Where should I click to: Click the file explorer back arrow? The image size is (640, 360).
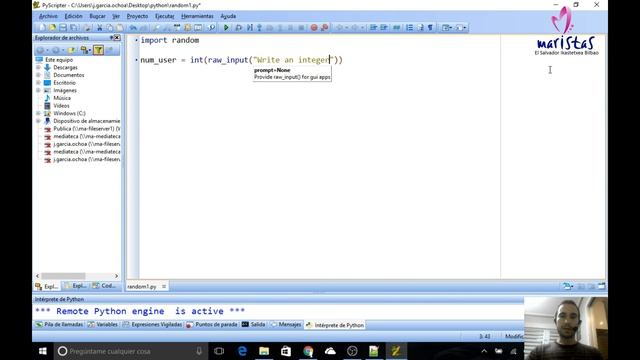(40, 50)
